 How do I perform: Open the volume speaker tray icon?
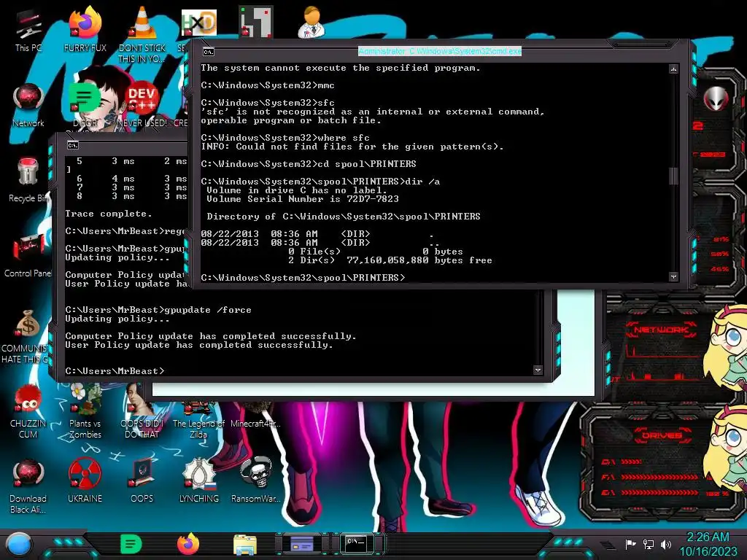pos(666,544)
